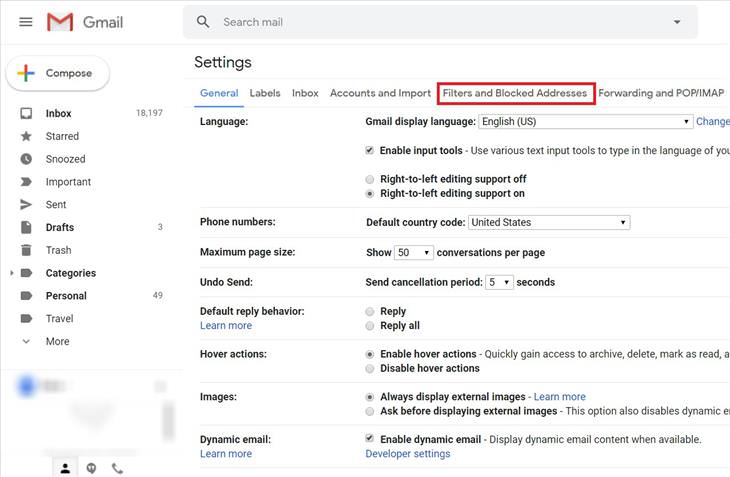Click the search magnifier icon
Viewport: 730px width, 477px height.
pos(203,21)
